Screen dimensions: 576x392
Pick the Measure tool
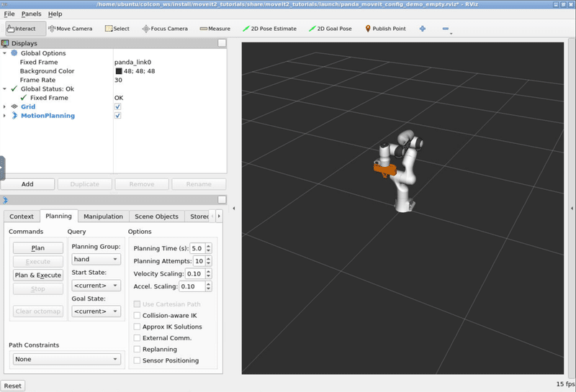click(x=215, y=29)
